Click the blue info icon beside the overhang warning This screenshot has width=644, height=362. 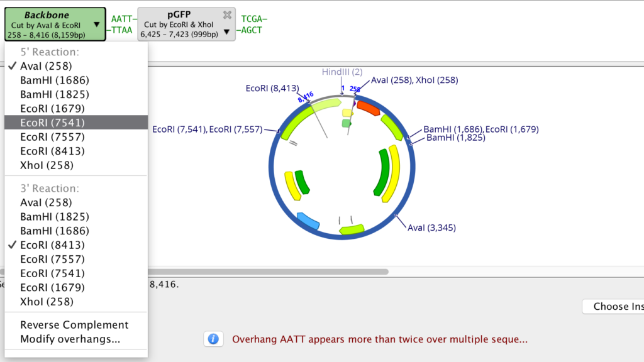click(x=213, y=339)
